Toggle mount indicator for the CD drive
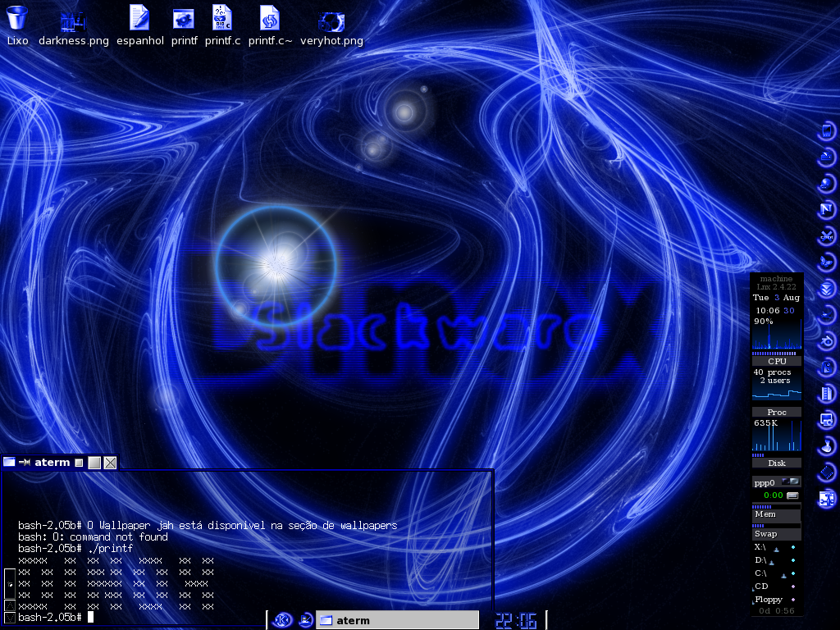Screen dimensions: 840x630 click(x=793, y=586)
